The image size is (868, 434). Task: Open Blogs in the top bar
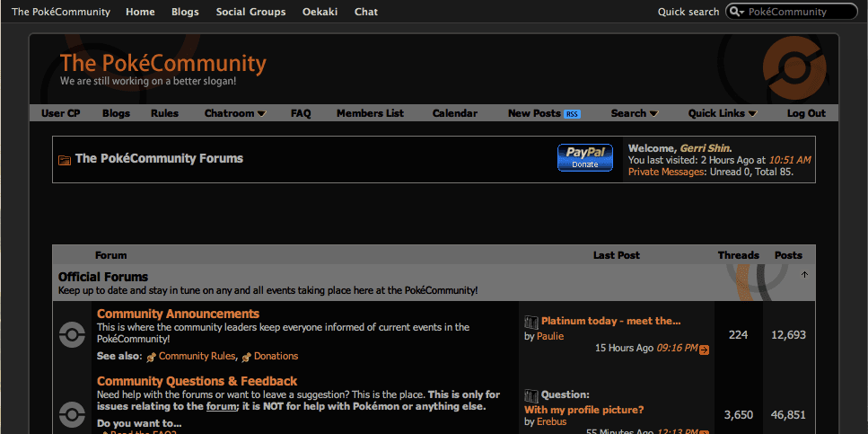click(185, 12)
